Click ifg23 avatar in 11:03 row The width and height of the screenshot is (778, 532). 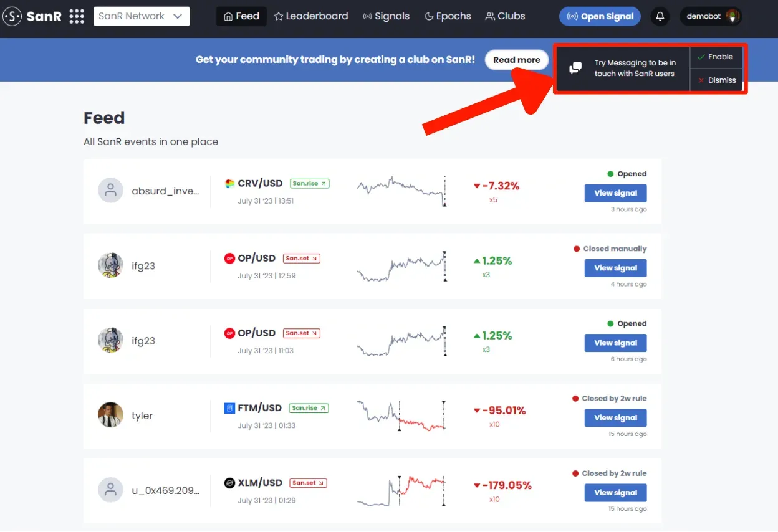(110, 340)
